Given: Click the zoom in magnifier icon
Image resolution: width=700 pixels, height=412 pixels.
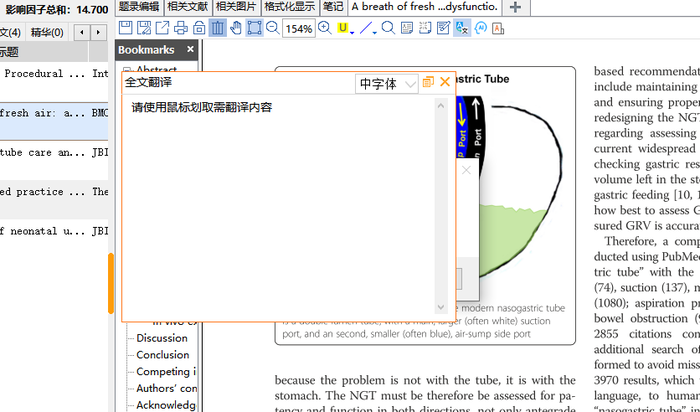Looking at the screenshot, I should [x=325, y=28].
